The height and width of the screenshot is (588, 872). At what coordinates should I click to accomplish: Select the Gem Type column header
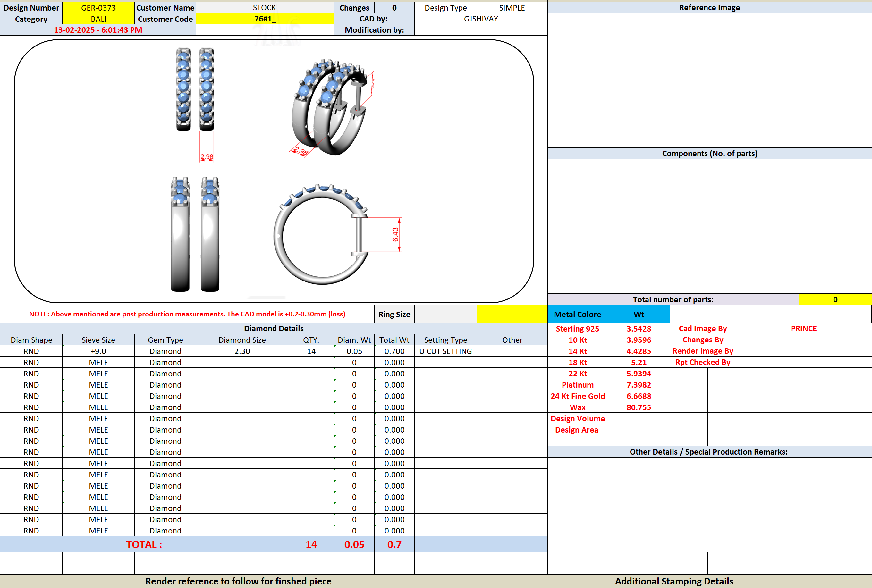coord(165,340)
